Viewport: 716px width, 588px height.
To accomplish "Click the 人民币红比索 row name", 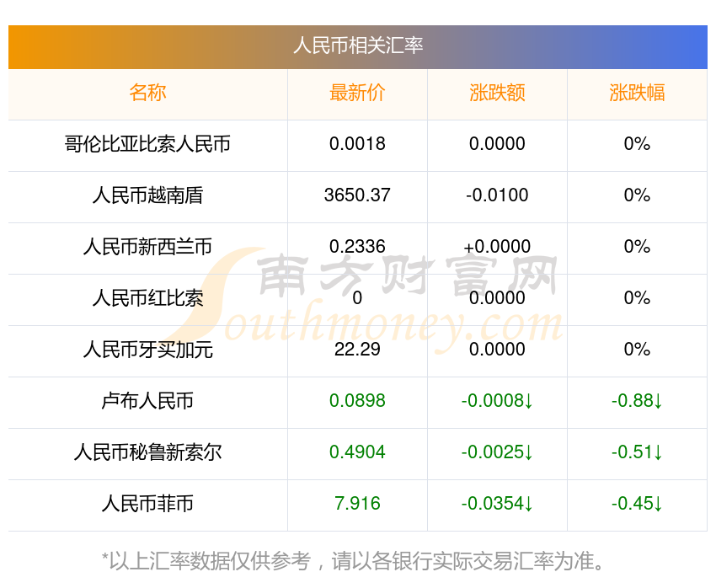I will coord(147,298).
